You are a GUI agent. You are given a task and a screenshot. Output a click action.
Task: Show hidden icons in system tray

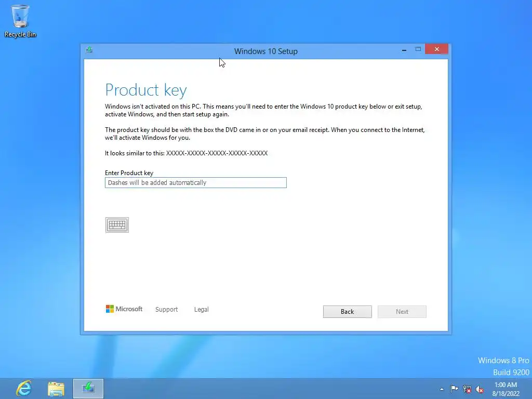[442, 389]
